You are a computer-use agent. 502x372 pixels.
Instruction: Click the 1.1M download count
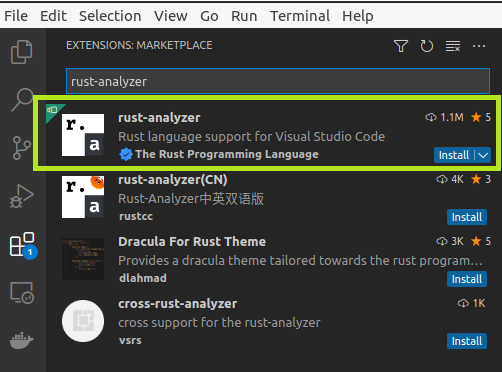click(444, 117)
